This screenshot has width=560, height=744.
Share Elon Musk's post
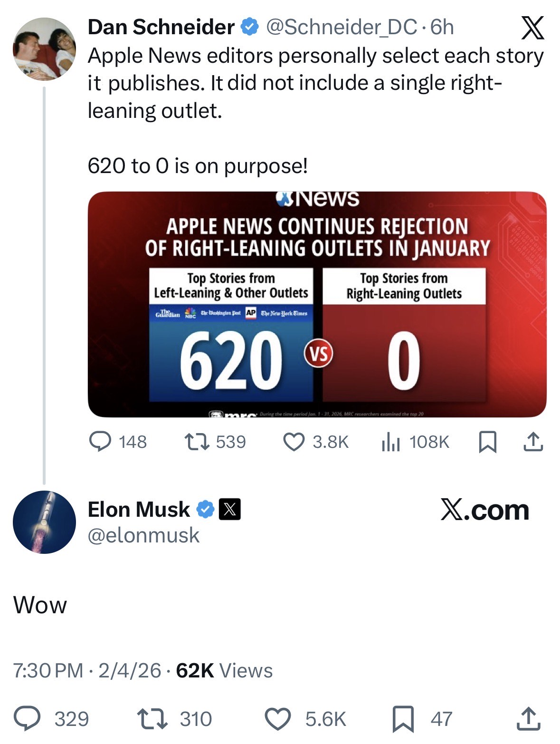point(528,718)
